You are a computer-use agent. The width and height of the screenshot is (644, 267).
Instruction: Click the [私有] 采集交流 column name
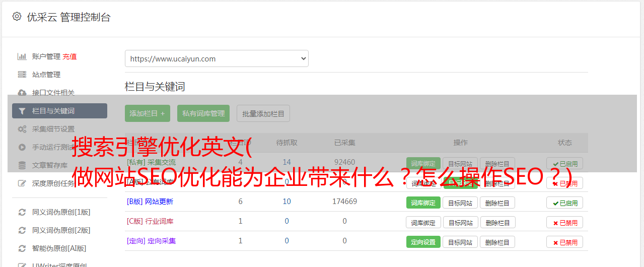pos(151,162)
